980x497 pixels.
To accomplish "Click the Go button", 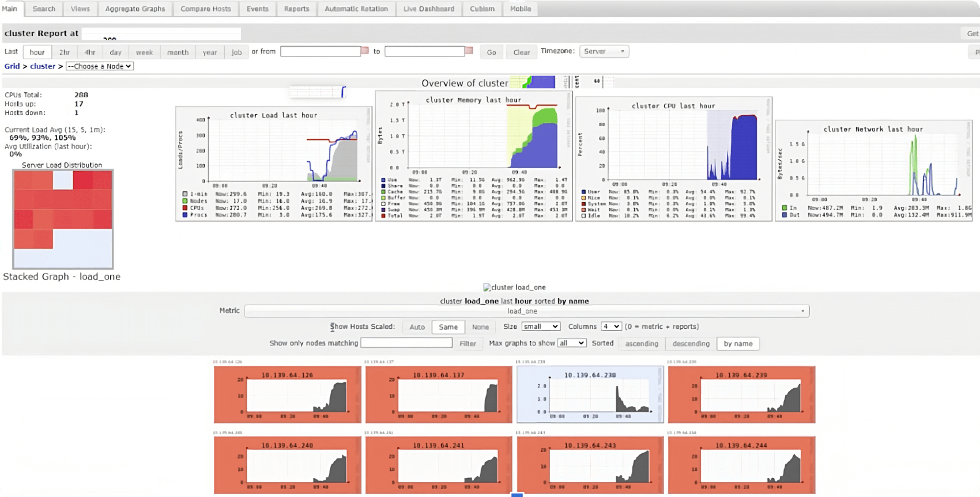I will click(x=491, y=52).
